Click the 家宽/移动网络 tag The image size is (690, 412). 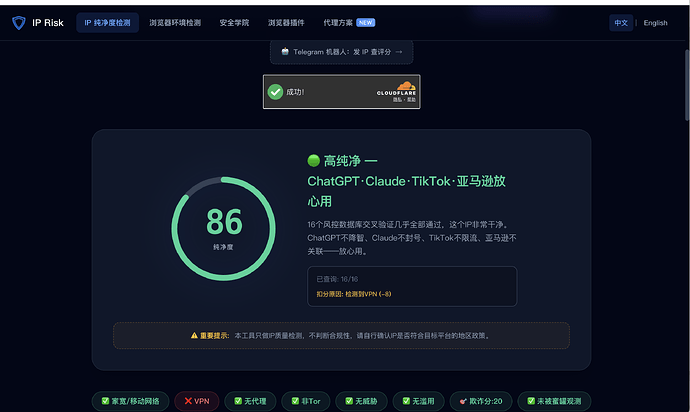coord(130,401)
